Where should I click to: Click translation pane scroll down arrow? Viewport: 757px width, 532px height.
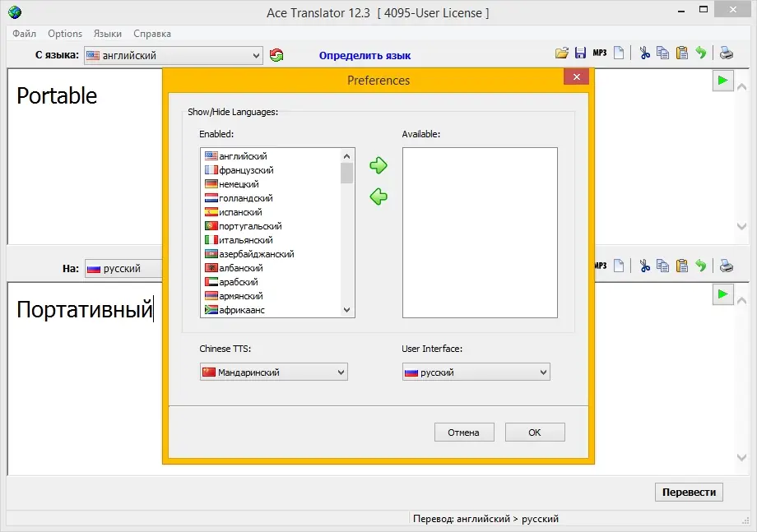point(742,457)
